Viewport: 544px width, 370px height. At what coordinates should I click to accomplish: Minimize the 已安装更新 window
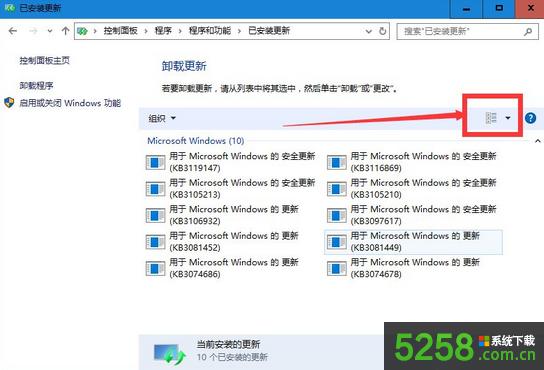click(x=466, y=9)
